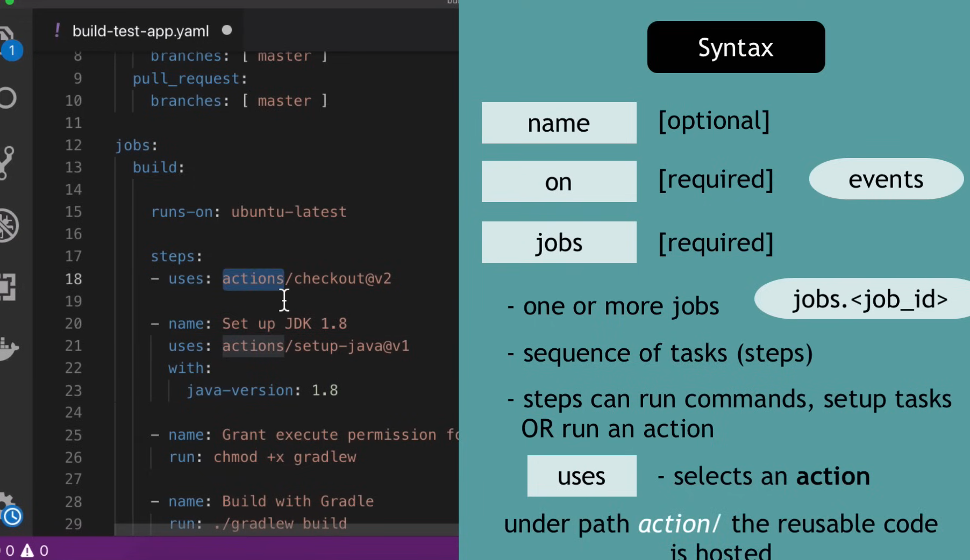Screen dimensions: 970x560
Task: Click the green macOS window button
Action: tap(9, 2)
